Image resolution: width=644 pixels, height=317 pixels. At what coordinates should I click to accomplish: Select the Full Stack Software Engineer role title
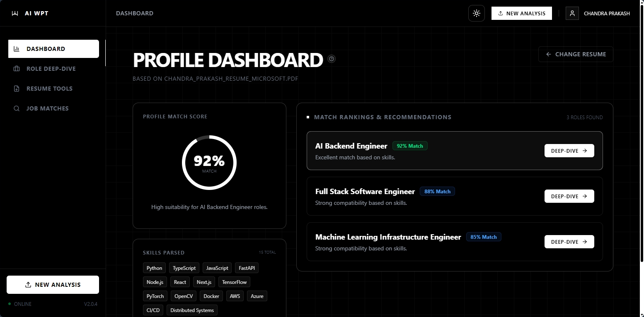coord(365,192)
